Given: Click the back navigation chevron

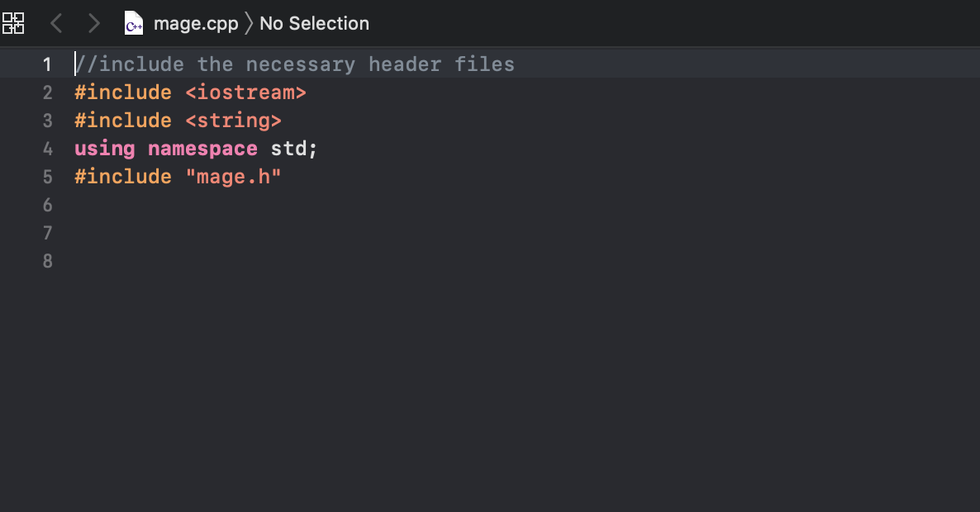Looking at the screenshot, I should (x=55, y=23).
